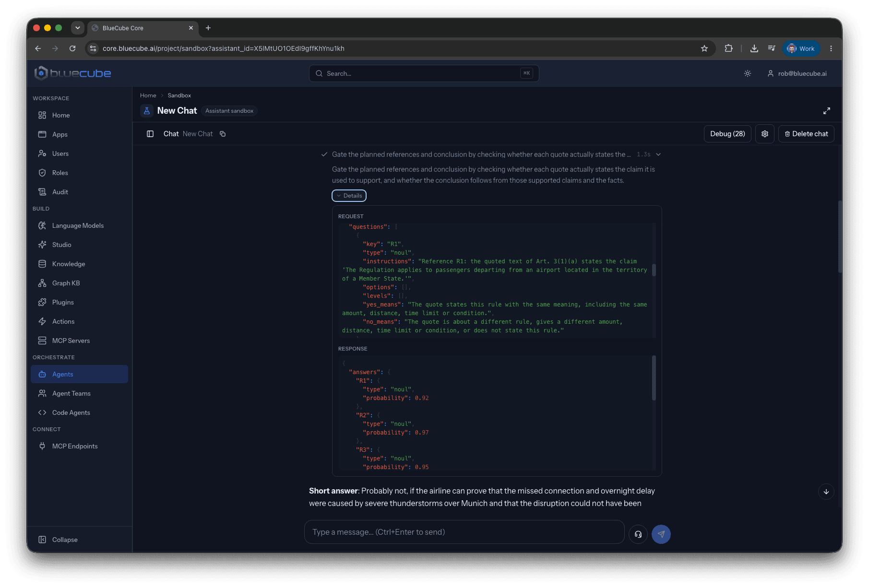Click the MCP Servers icon
Image resolution: width=869 pixels, height=588 pixels.
click(x=42, y=341)
